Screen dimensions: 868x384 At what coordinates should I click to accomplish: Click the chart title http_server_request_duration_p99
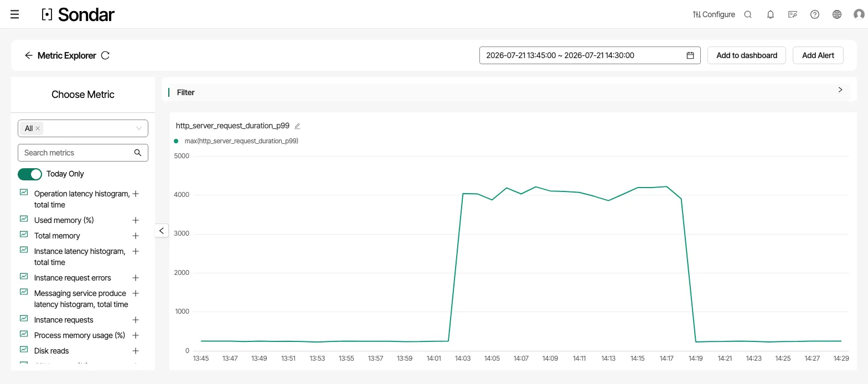click(232, 126)
